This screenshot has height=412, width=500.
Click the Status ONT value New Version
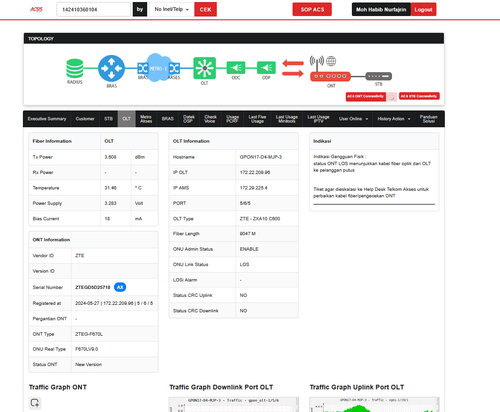(88, 364)
